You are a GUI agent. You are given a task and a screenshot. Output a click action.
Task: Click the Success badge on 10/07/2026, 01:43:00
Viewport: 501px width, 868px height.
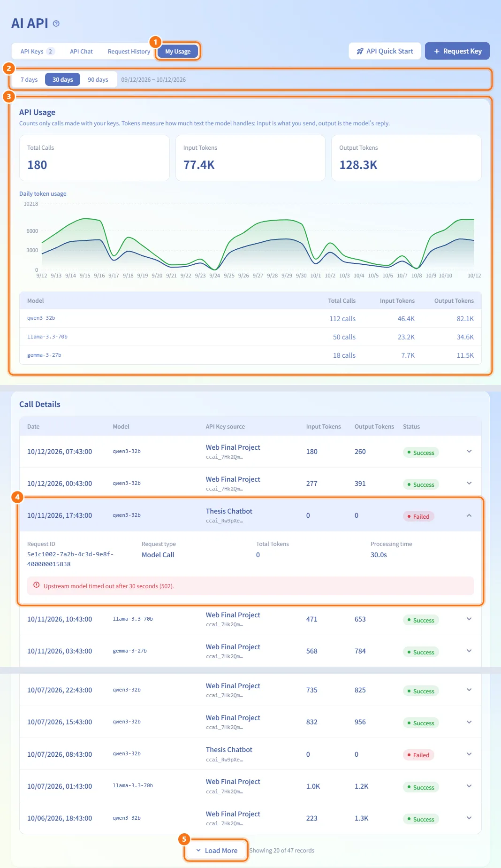tap(421, 787)
